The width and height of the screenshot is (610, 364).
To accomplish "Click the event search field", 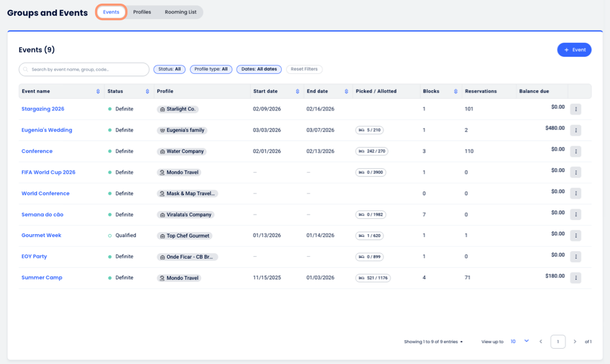I will coord(84,70).
